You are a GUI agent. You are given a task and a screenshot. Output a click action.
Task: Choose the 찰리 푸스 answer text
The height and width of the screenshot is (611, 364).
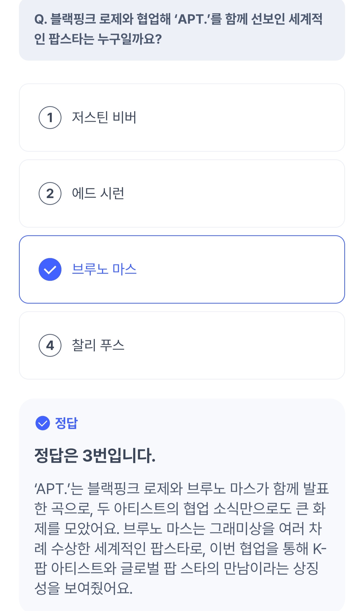tap(98, 345)
